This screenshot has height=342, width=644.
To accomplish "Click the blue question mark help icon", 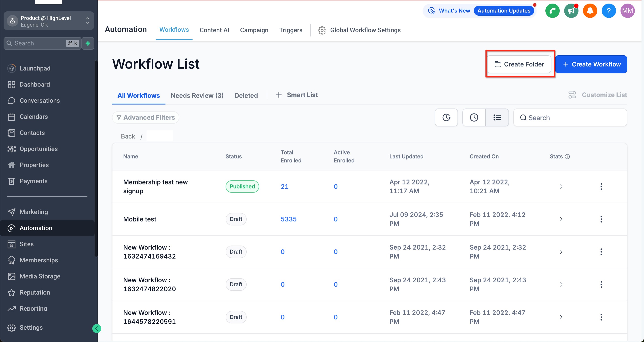I will [x=608, y=11].
